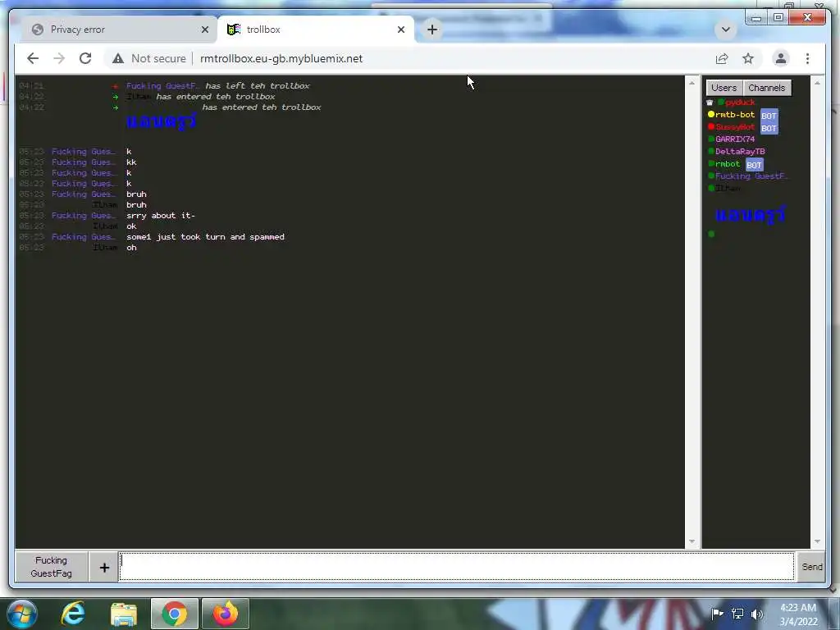
Task: Click the red status dot of SussyBot
Action: tap(711, 126)
